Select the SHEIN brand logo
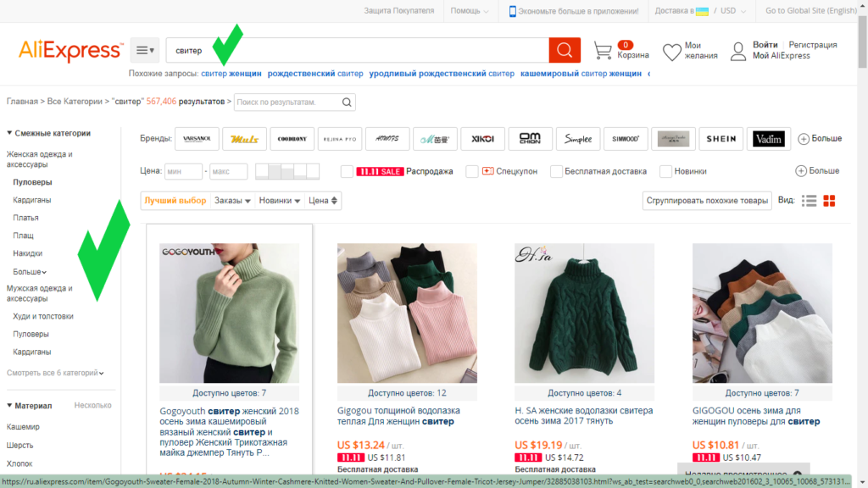This screenshot has height=488, width=868. (x=722, y=138)
